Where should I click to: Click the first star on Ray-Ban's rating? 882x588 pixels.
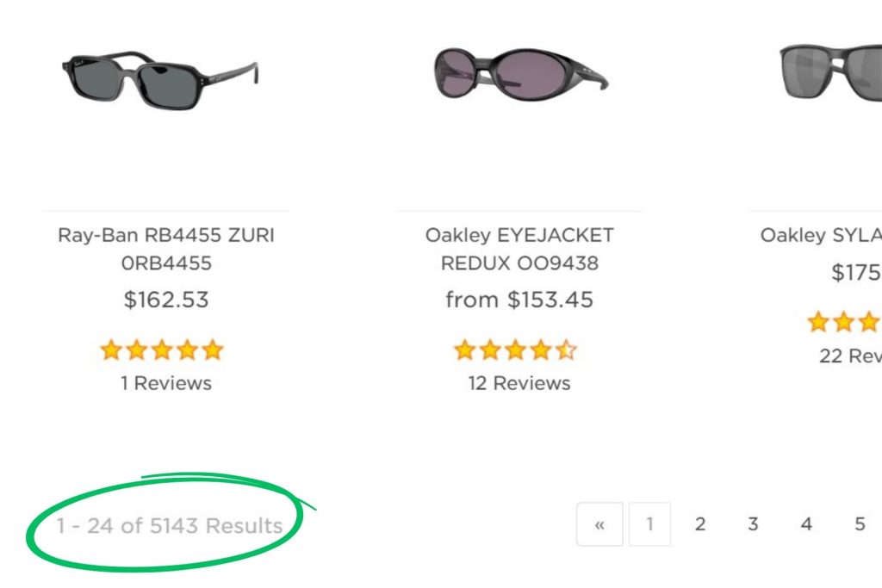111,350
